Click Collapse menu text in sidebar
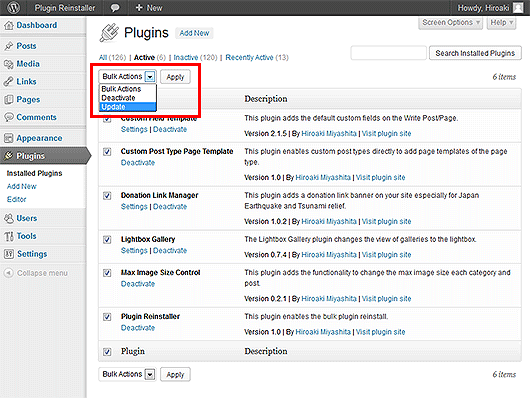 click(x=42, y=273)
